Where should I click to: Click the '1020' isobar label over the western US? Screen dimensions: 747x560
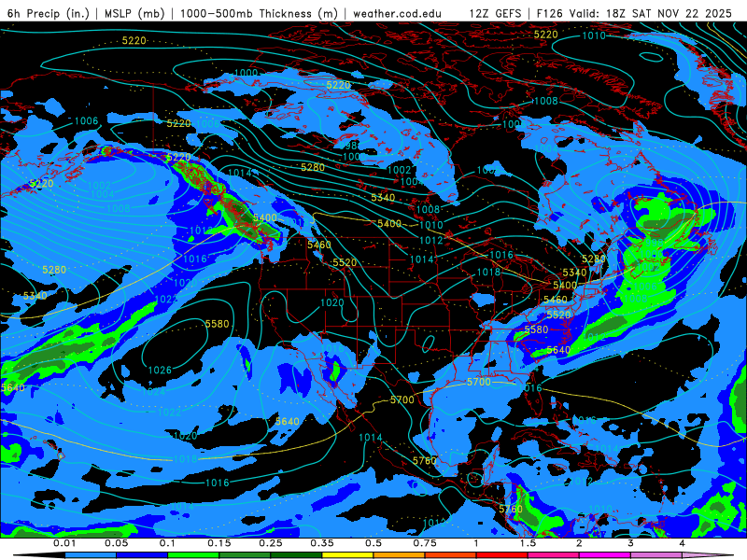pyautogui.click(x=332, y=302)
